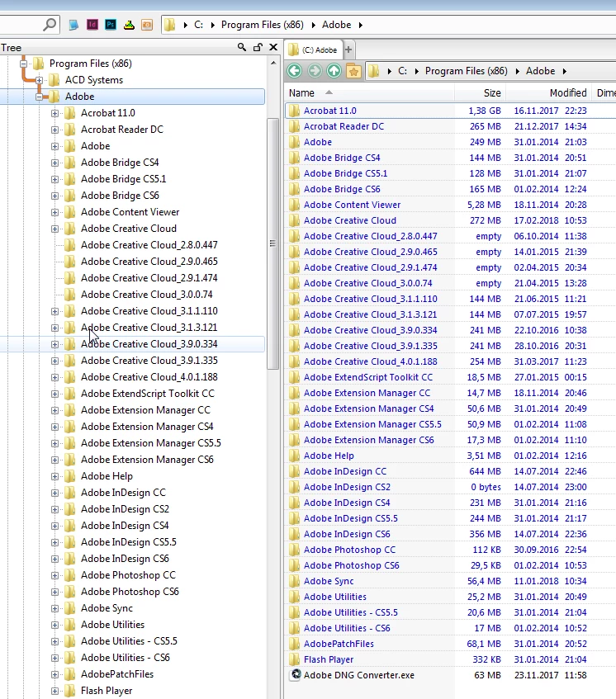Image resolution: width=616 pixels, height=699 pixels.
Task: Click the yellow-green triangle toolbar shortcut
Action: coord(129,25)
